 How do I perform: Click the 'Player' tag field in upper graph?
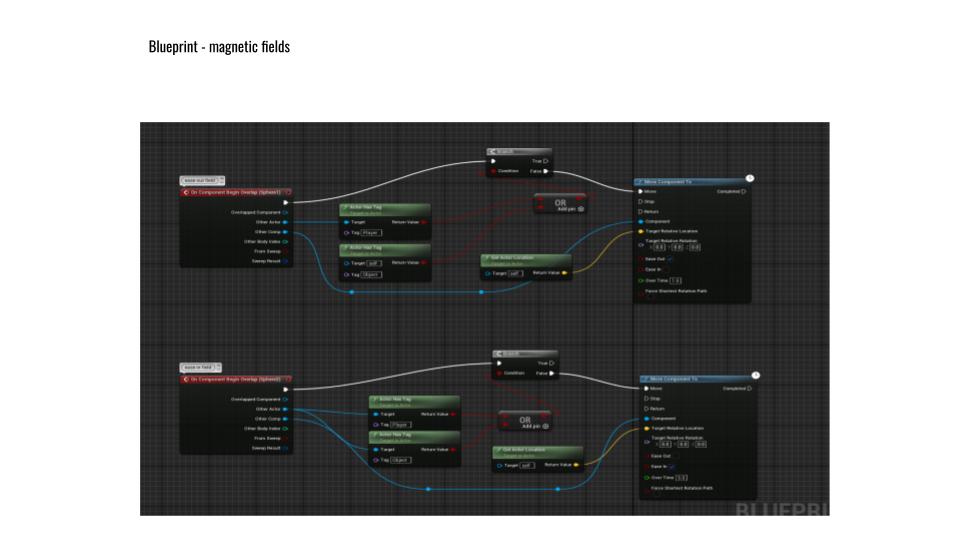[x=371, y=232]
